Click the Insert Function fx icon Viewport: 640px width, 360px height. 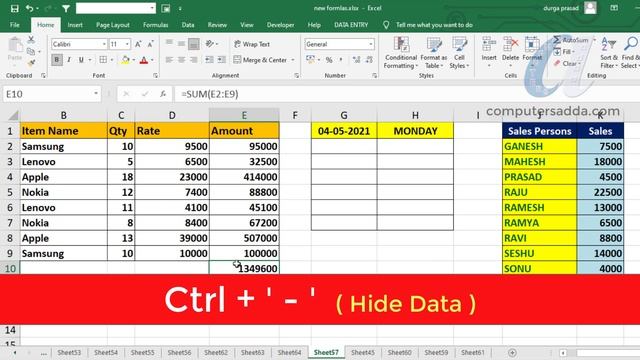click(x=162, y=94)
